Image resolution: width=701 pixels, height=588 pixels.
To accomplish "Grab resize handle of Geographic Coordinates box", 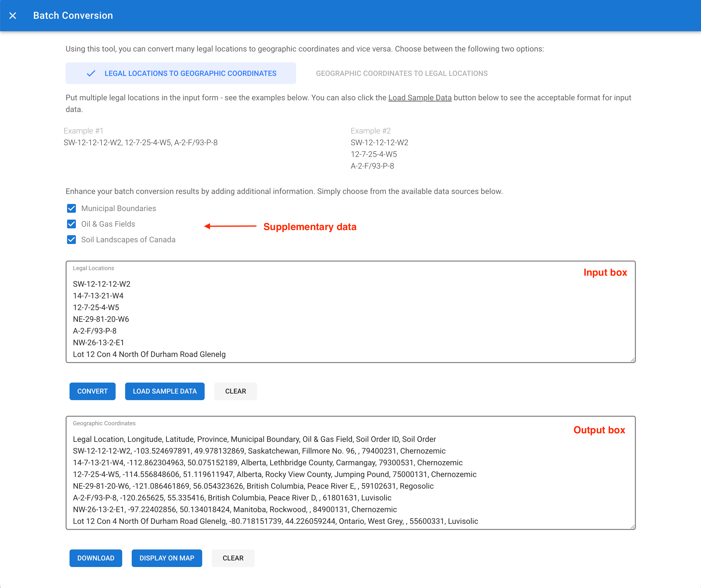I will click(632, 527).
